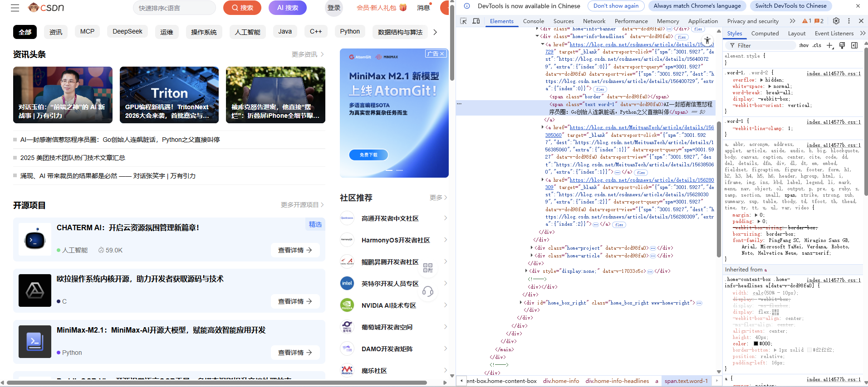868x387 pixels.
Task: Open the DevTools customize kebab menu
Action: 849,21
